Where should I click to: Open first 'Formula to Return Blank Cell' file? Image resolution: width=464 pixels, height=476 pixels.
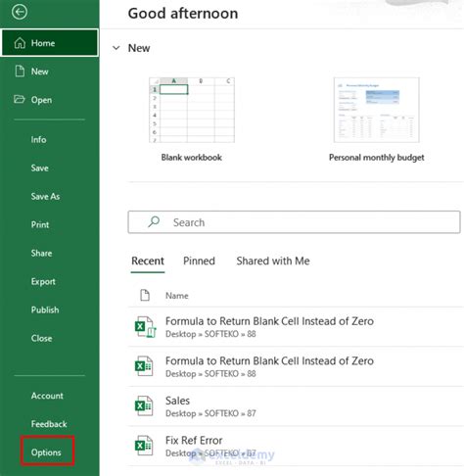tap(296, 327)
